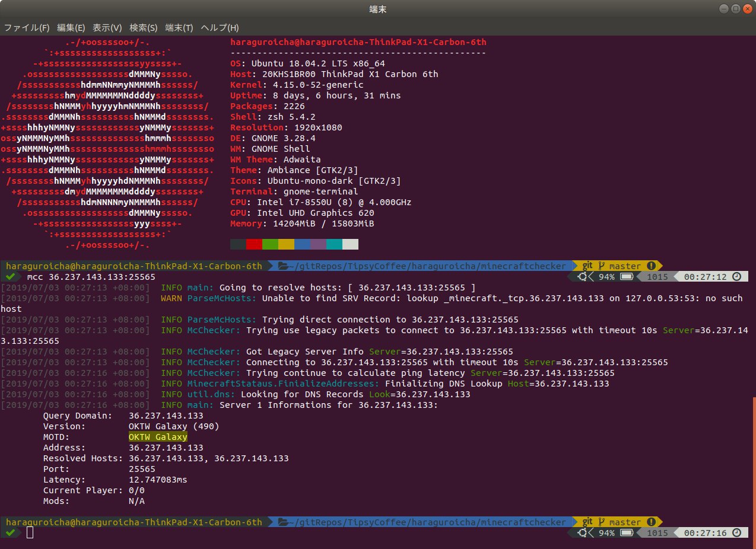Click the clock icon after 00:27:12
The image size is (756, 549).
(x=736, y=277)
